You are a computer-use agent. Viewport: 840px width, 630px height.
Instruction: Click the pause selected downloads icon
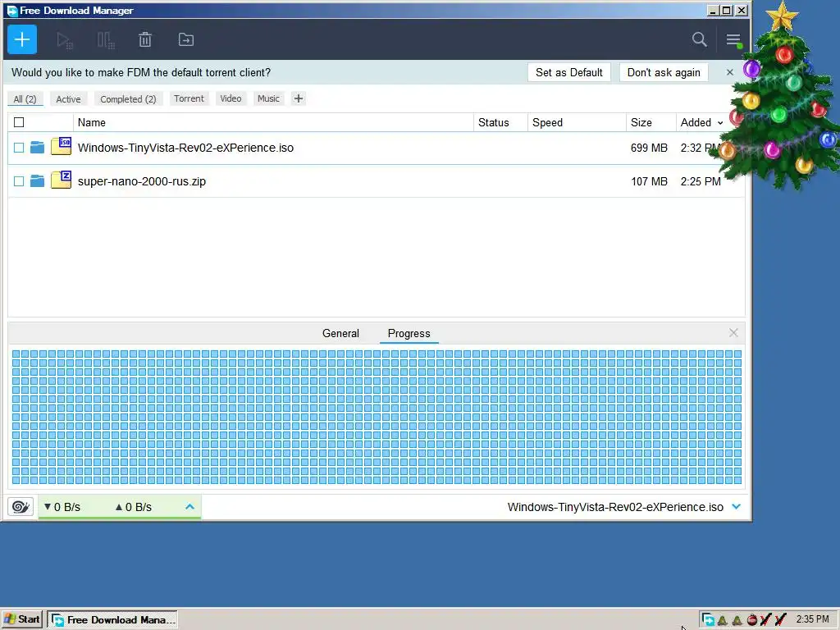[106, 40]
